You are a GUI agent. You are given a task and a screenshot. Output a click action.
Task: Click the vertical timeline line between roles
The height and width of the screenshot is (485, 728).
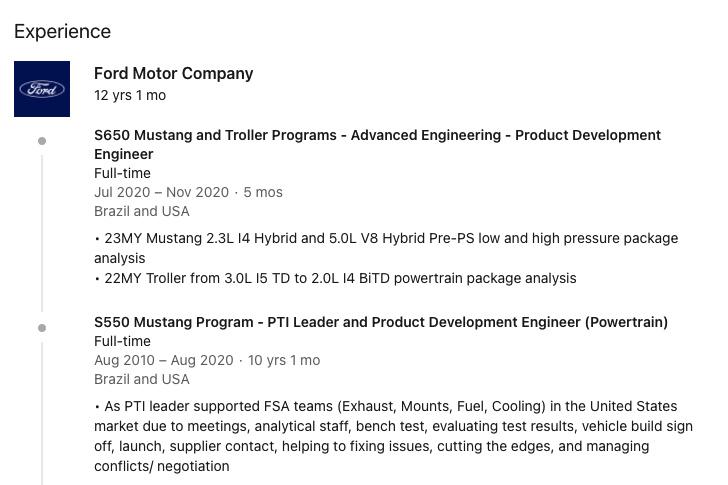pos(42,233)
